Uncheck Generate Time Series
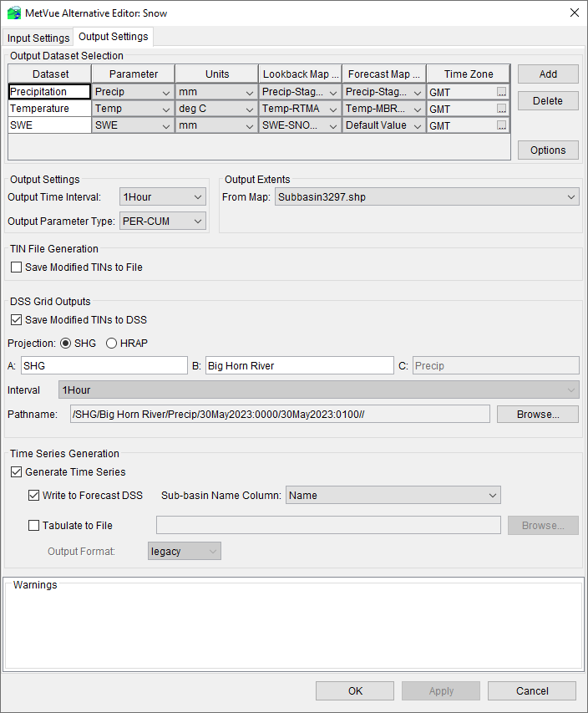Viewport: 588px width, 713px height. (x=17, y=472)
